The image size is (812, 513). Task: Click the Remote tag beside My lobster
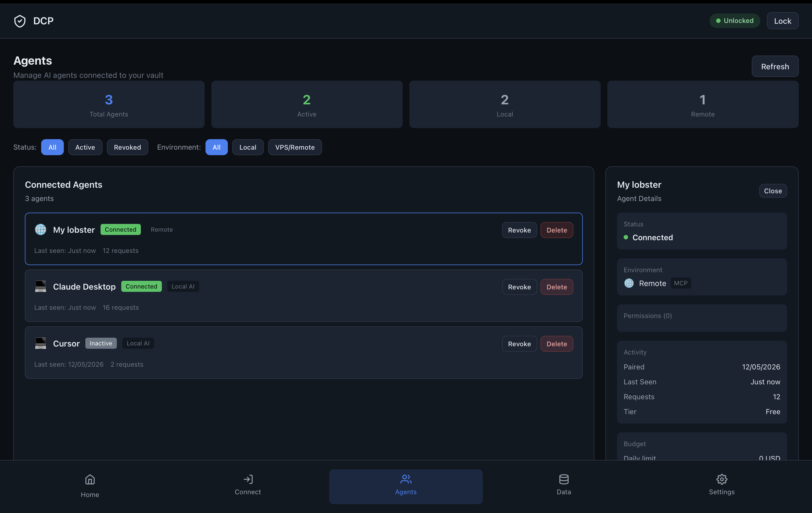pos(162,229)
